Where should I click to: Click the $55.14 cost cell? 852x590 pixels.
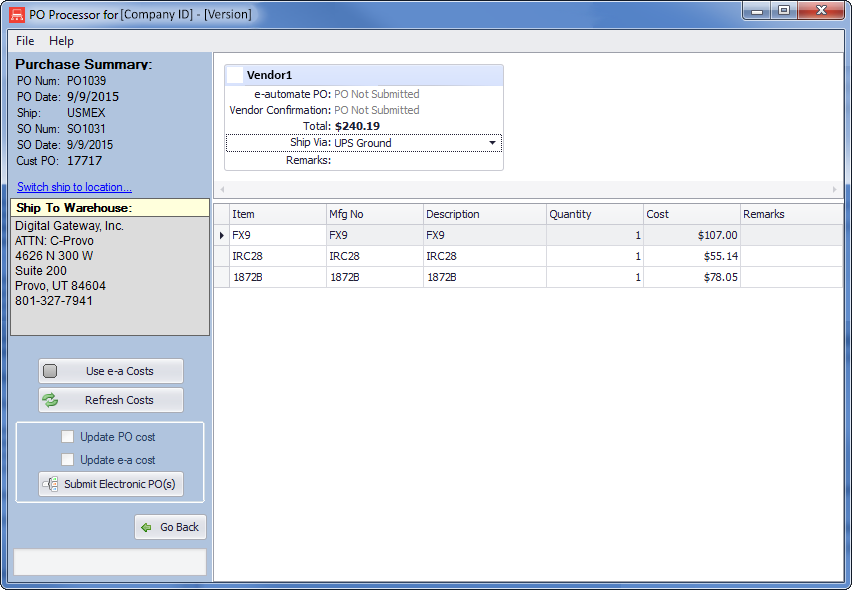pos(692,256)
